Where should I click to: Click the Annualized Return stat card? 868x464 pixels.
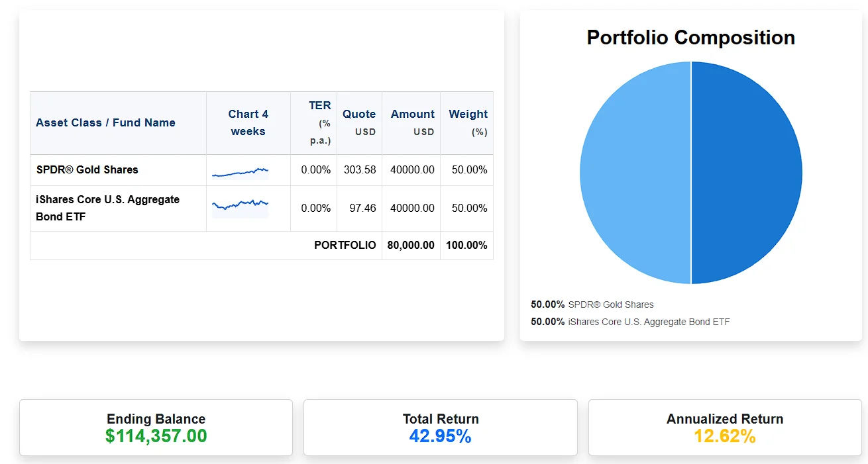click(x=724, y=427)
